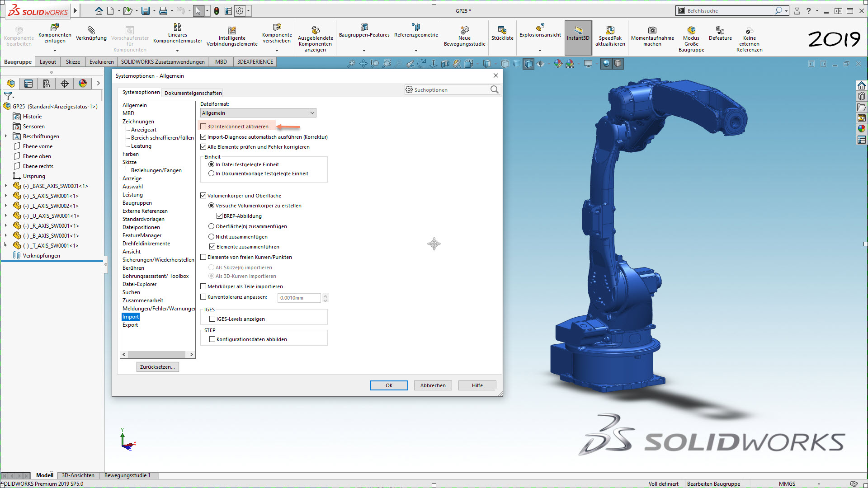Open the Evaluieren ribbon tab
The height and width of the screenshot is (488, 868).
click(102, 62)
